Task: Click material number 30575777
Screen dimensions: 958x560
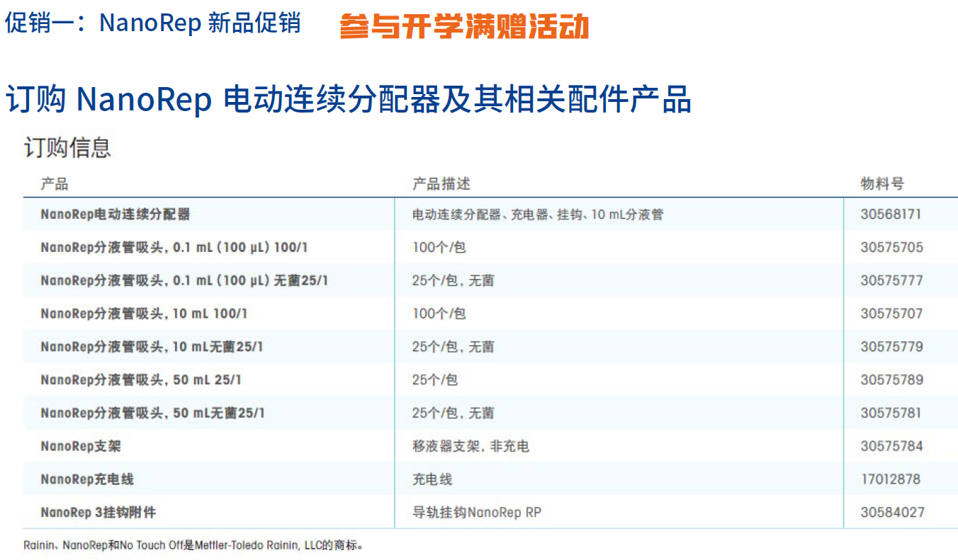Action: 886,280
